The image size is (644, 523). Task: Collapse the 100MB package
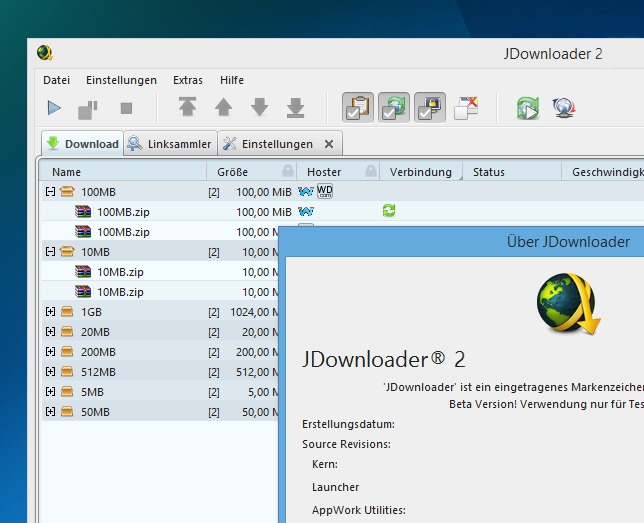[51, 191]
